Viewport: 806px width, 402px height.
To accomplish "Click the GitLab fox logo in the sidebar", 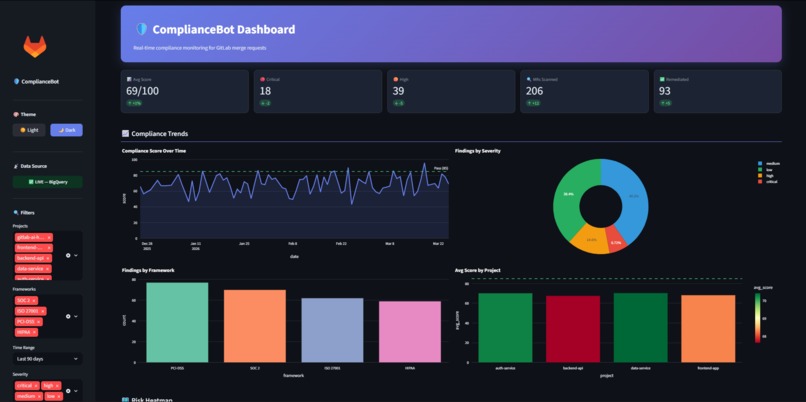I will click(35, 47).
